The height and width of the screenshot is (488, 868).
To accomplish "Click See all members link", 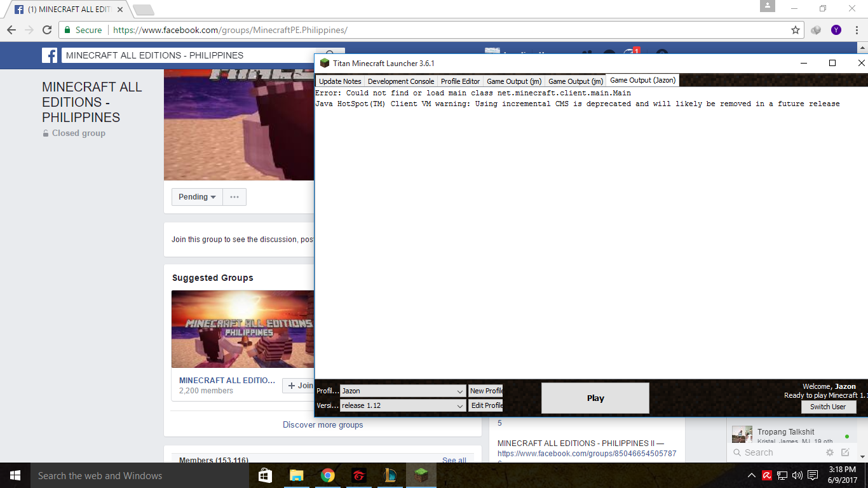I will click(x=454, y=461).
